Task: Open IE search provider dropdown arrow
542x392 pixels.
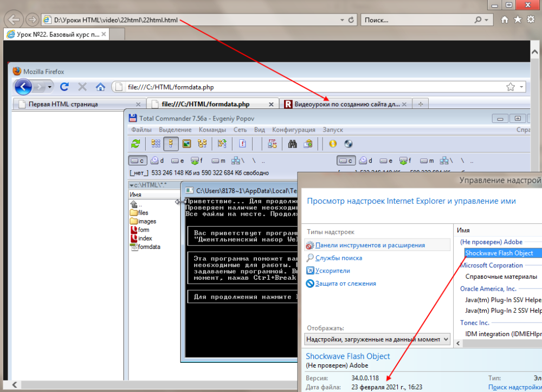Action: (x=486, y=20)
